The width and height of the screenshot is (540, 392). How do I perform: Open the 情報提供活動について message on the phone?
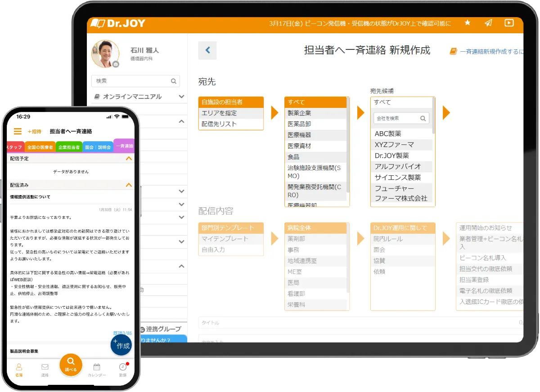30,197
